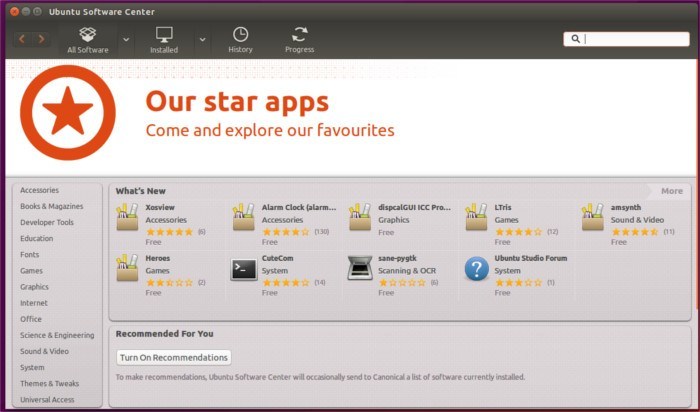Screen dimensions: 700x412
Task: Open the History view
Action: (x=240, y=40)
